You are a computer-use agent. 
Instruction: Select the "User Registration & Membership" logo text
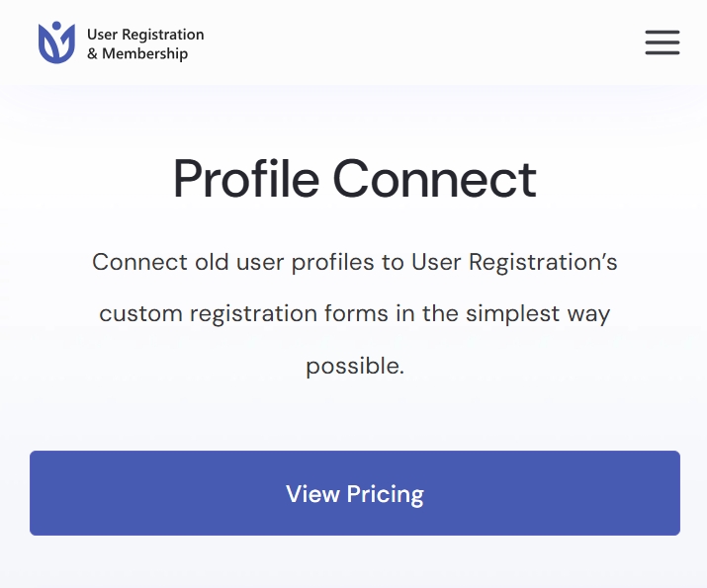(x=145, y=43)
